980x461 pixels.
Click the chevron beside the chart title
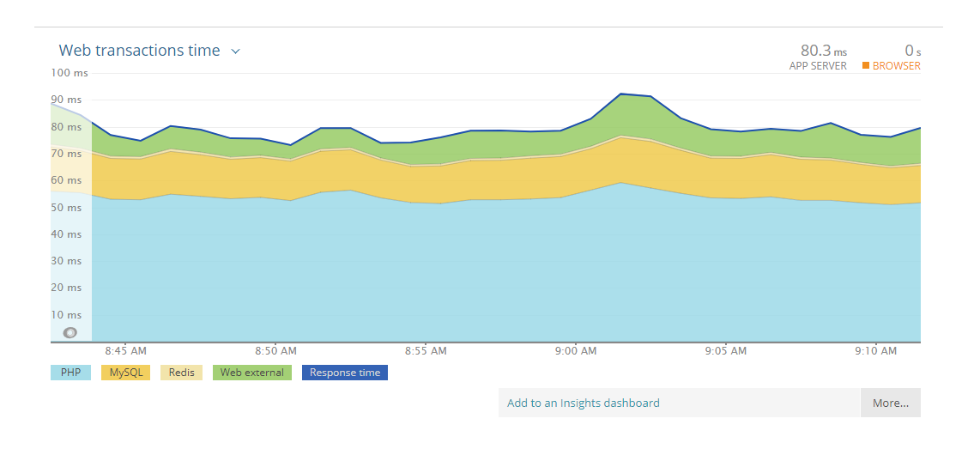pyautogui.click(x=236, y=52)
